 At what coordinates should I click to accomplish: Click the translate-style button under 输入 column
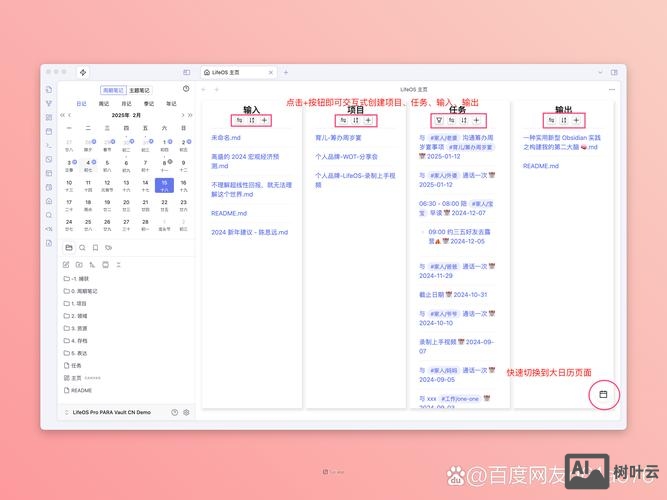click(x=239, y=120)
